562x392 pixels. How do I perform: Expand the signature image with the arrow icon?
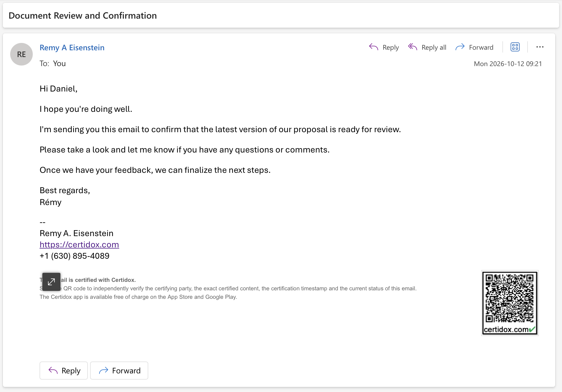pos(51,282)
